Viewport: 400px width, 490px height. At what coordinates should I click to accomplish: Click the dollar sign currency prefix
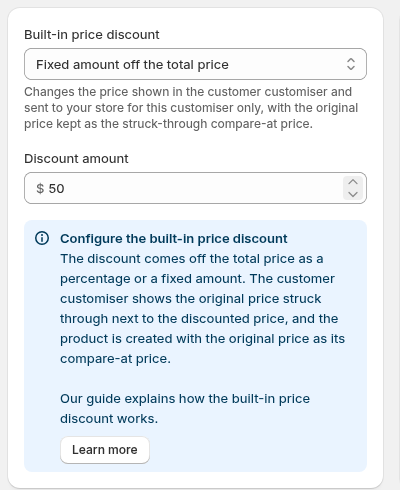point(40,188)
